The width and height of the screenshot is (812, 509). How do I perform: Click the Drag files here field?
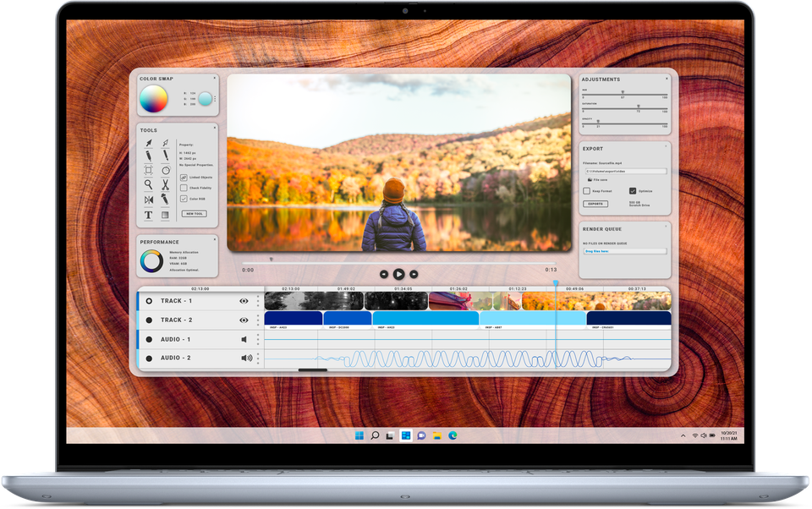click(625, 251)
